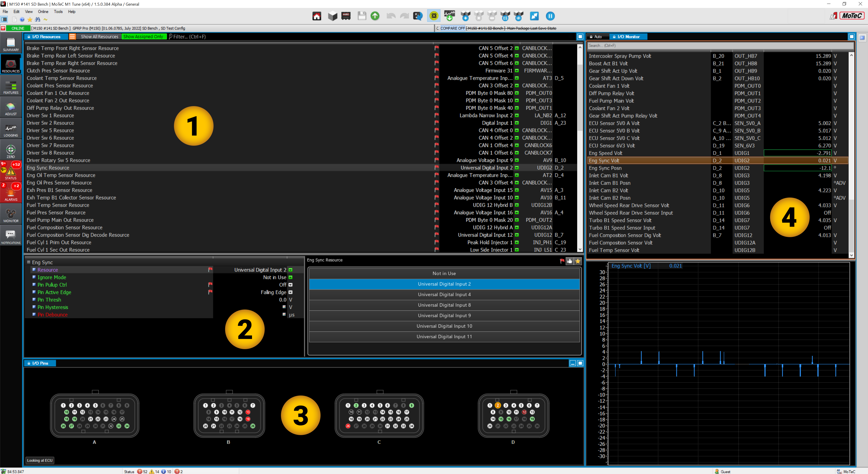Click the Looking at ECU button
Screen dimensions: 868x474
tap(40, 460)
